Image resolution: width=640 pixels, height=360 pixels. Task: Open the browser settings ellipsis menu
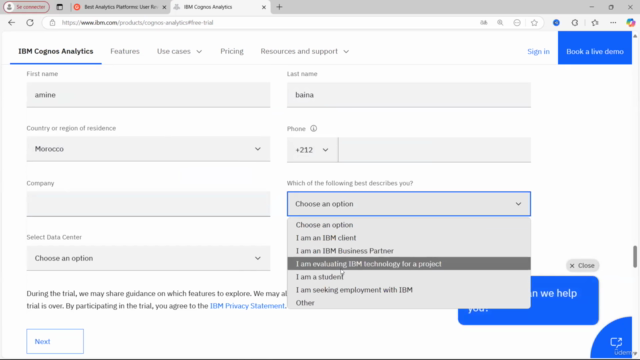(613, 23)
